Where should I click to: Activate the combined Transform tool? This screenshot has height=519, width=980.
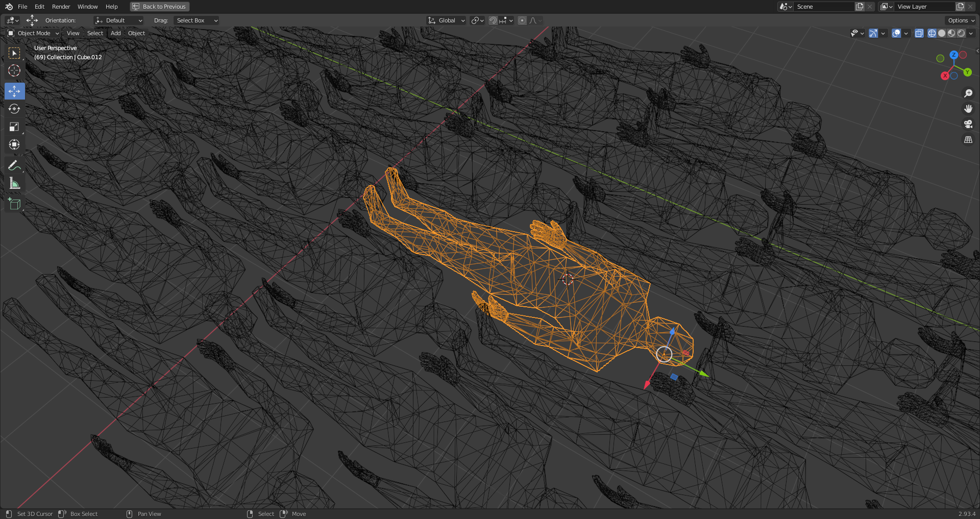14,144
